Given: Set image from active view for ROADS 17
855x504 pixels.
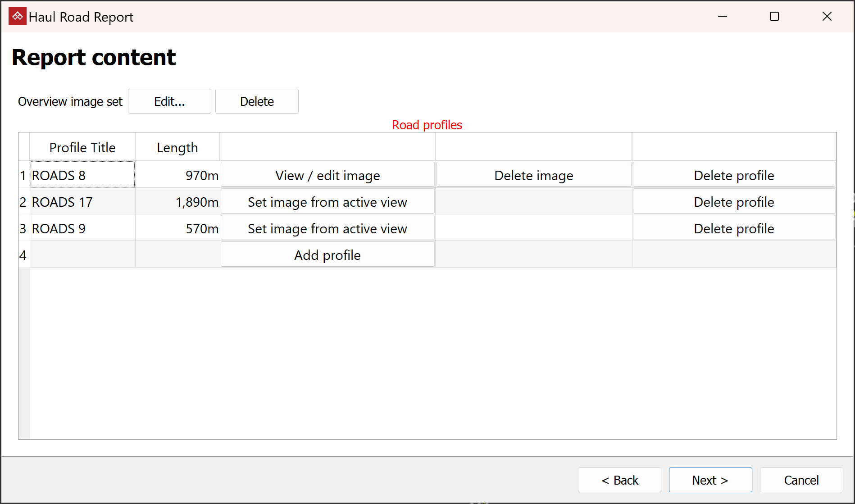Looking at the screenshot, I should pos(327,202).
